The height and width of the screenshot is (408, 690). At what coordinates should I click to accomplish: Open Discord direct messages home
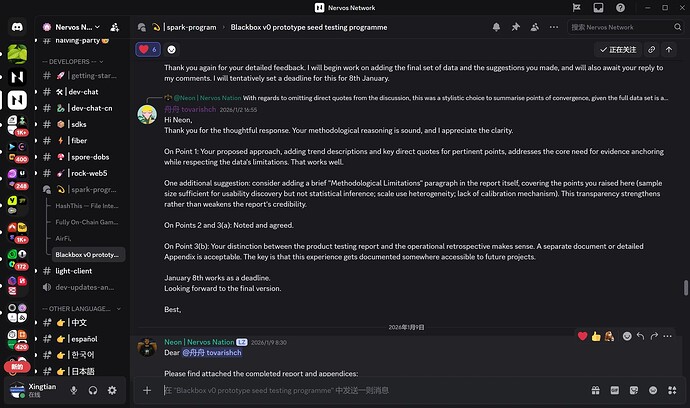[18, 28]
